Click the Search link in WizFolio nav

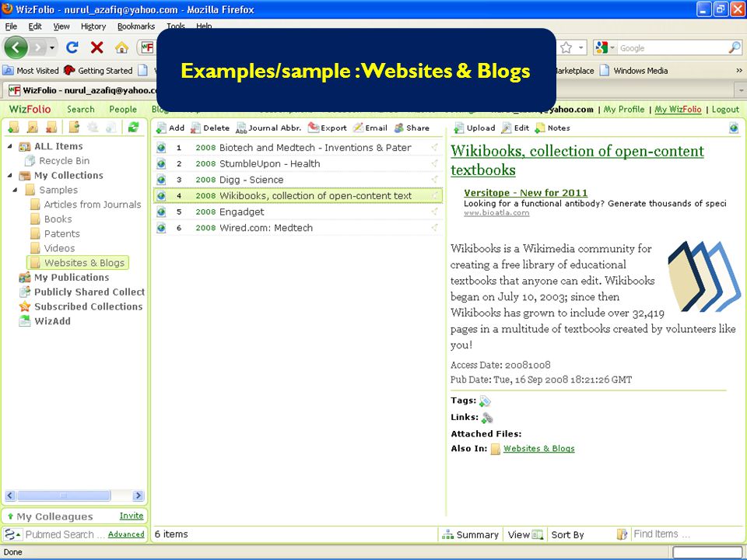(80, 109)
